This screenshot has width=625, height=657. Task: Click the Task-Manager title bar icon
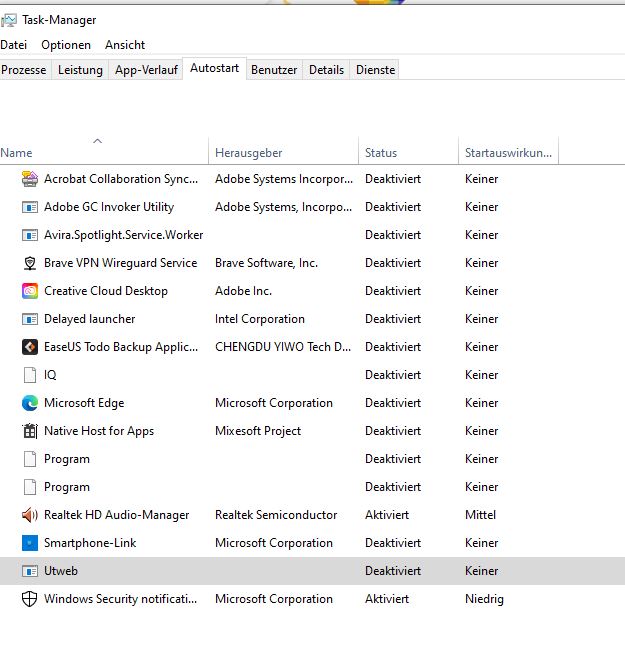pos(9,20)
